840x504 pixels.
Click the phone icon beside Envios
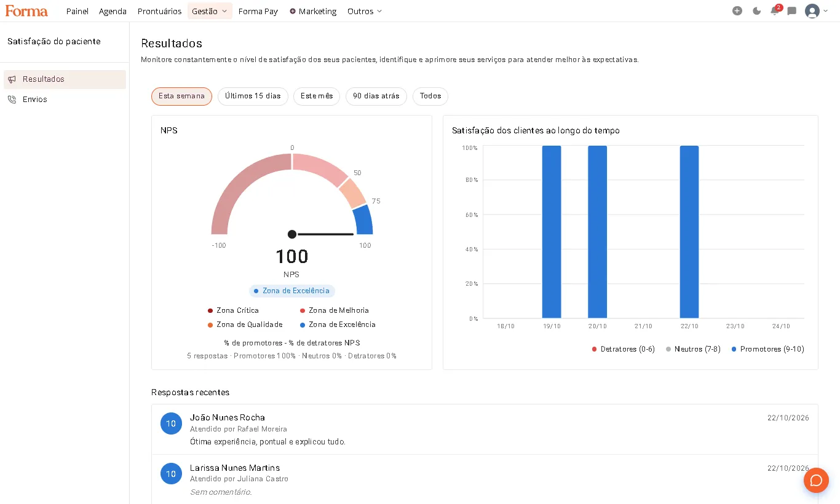point(12,100)
